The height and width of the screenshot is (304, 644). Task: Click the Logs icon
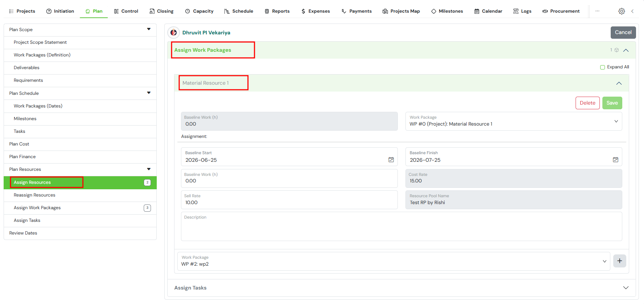[516, 11]
